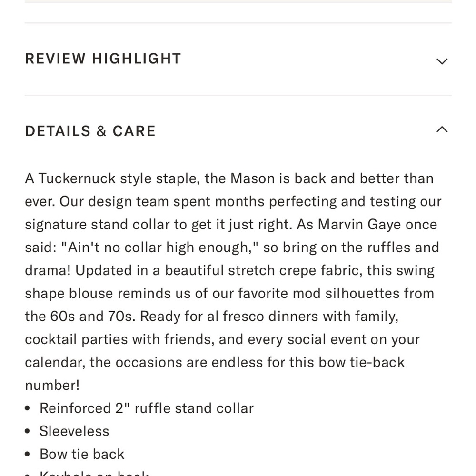
Task: Collapse Details & Care using the up chevron
Action: [x=442, y=129]
